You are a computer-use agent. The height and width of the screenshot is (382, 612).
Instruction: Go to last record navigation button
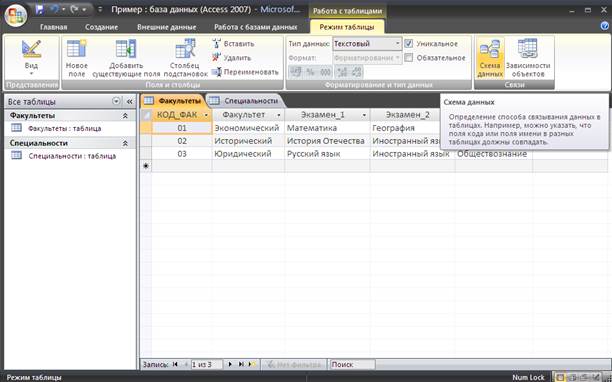[x=241, y=364]
